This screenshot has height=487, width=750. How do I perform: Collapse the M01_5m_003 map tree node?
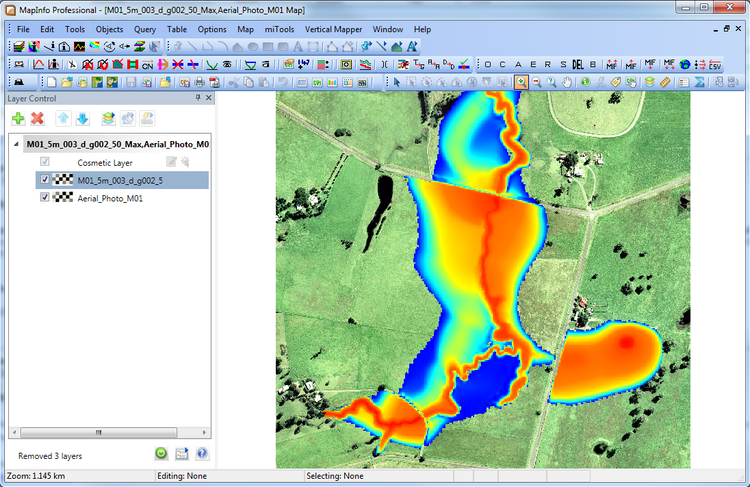pos(15,144)
